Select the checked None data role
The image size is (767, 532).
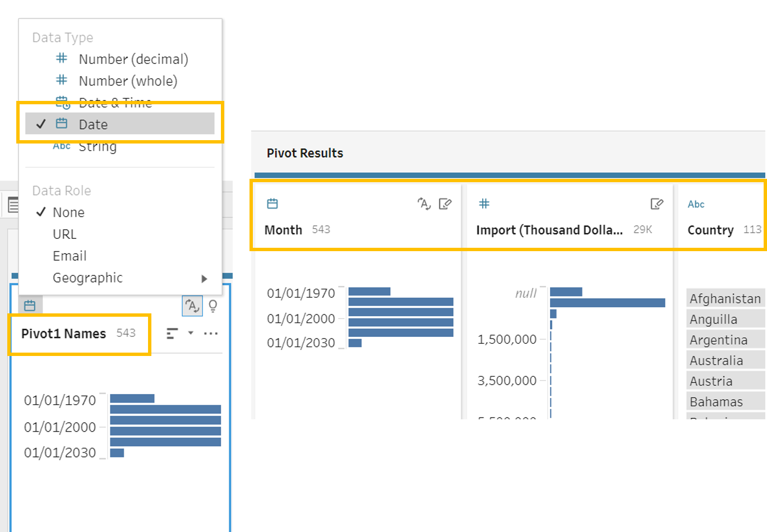pyautogui.click(x=68, y=212)
